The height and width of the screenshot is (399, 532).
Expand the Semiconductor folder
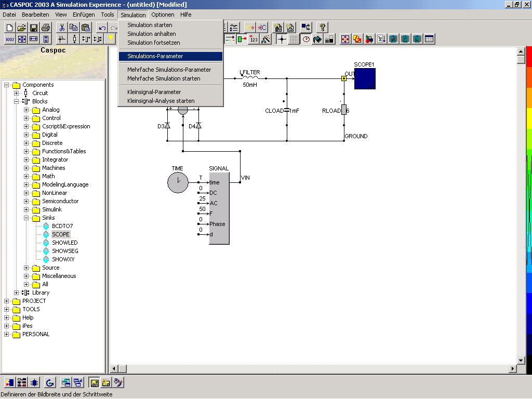[26, 201]
